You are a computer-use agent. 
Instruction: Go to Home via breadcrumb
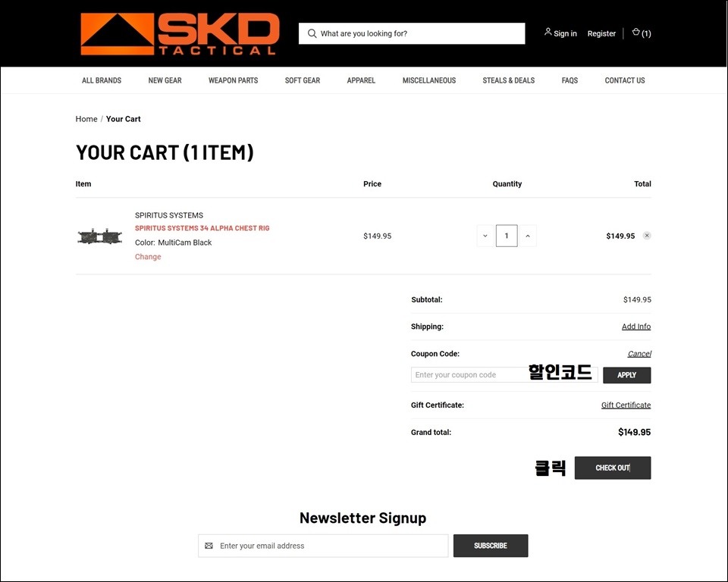pyautogui.click(x=86, y=119)
